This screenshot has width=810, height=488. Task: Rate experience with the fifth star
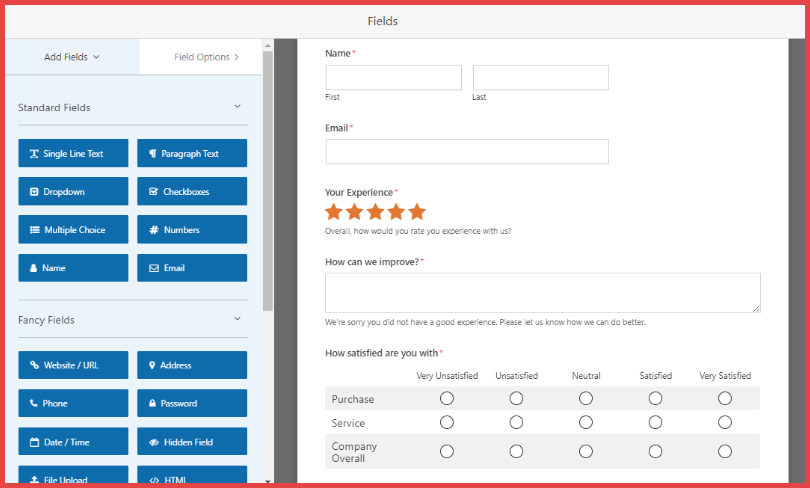pyautogui.click(x=417, y=212)
